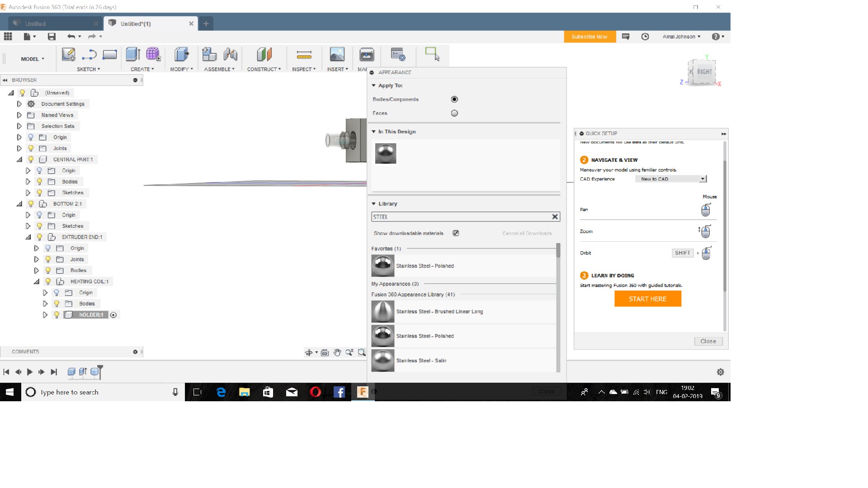868x488 pixels.
Task: Open the CAD Experience dropdown
Action: 670,179
